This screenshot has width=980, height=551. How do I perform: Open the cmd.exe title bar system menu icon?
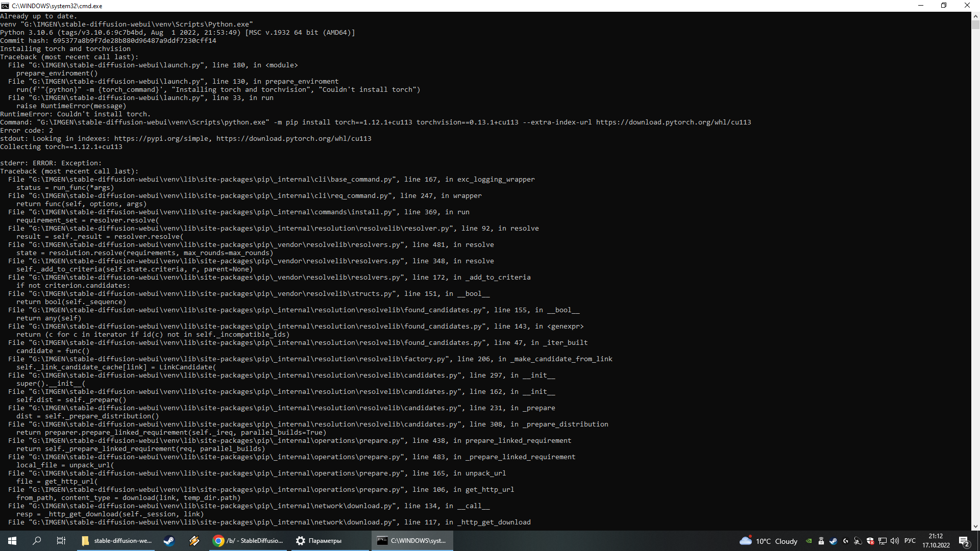[x=5, y=6]
